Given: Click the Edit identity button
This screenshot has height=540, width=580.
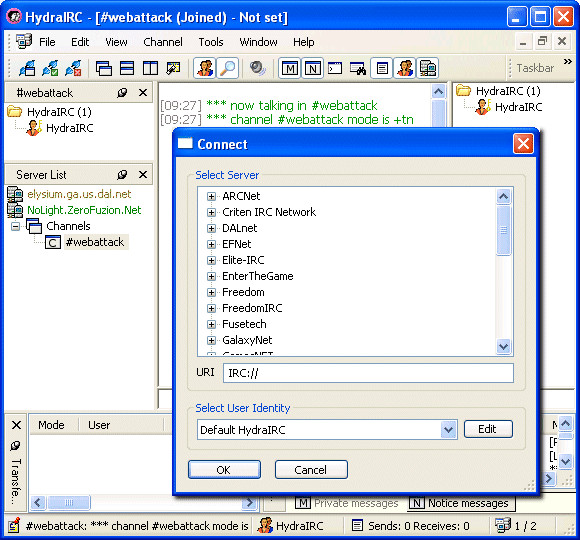Looking at the screenshot, I should click(488, 429).
